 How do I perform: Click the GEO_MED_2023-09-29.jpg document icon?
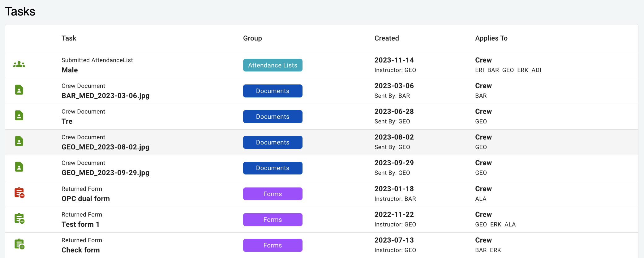point(19,167)
